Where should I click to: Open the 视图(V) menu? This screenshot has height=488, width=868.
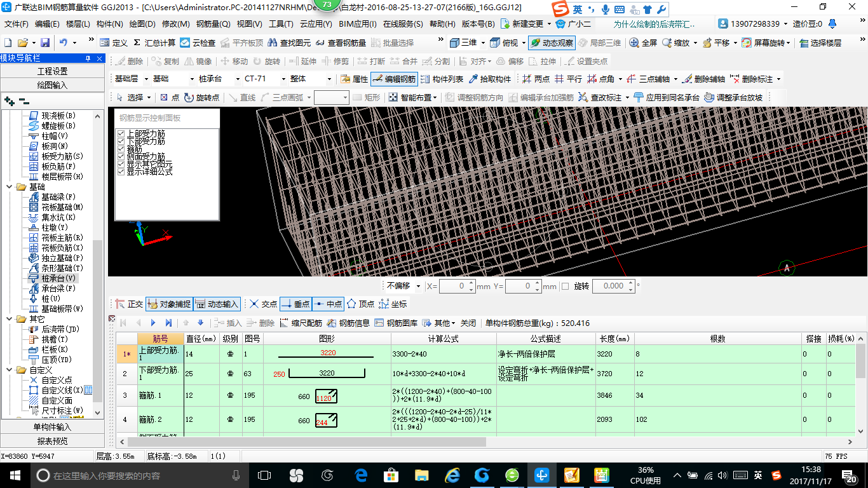249,24
